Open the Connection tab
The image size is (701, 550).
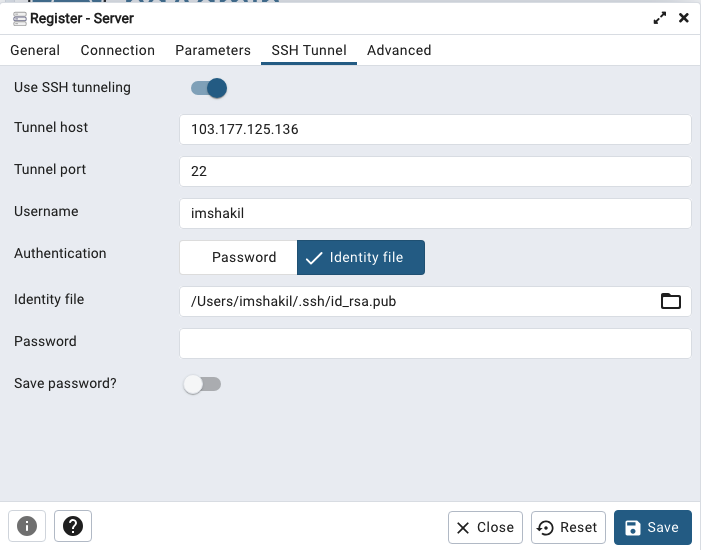118,50
